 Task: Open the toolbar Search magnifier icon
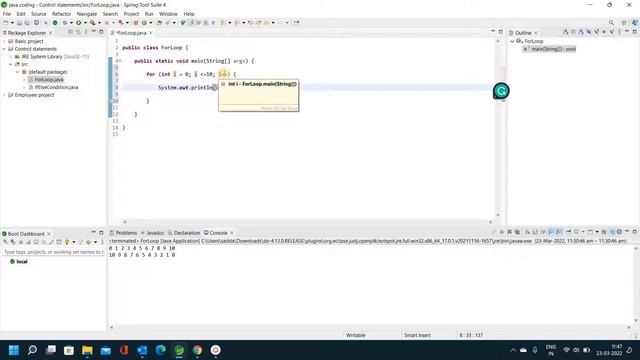tap(611, 23)
